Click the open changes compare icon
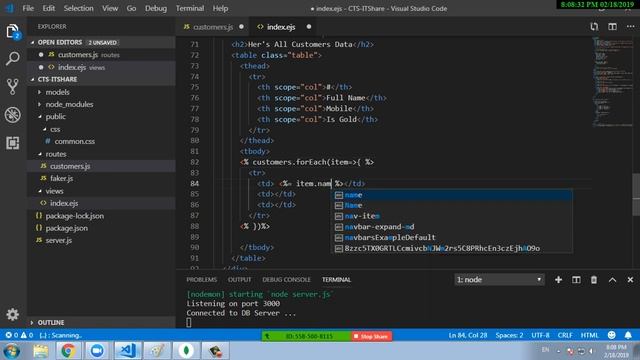640x360 pixels. [x=594, y=27]
